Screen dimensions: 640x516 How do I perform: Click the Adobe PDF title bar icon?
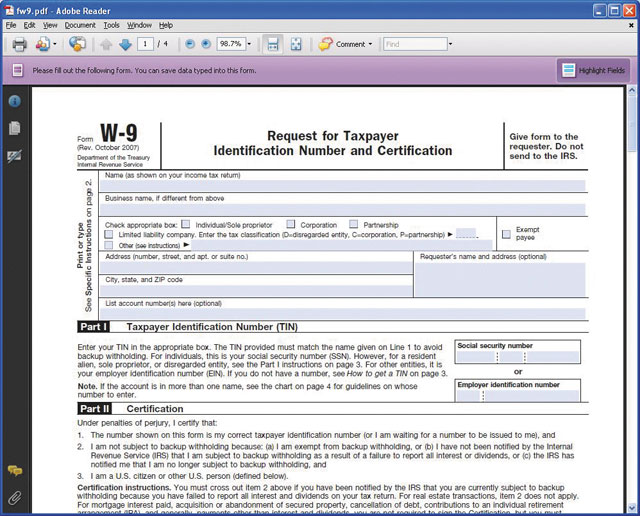pyautogui.click(x=9, y=10)
